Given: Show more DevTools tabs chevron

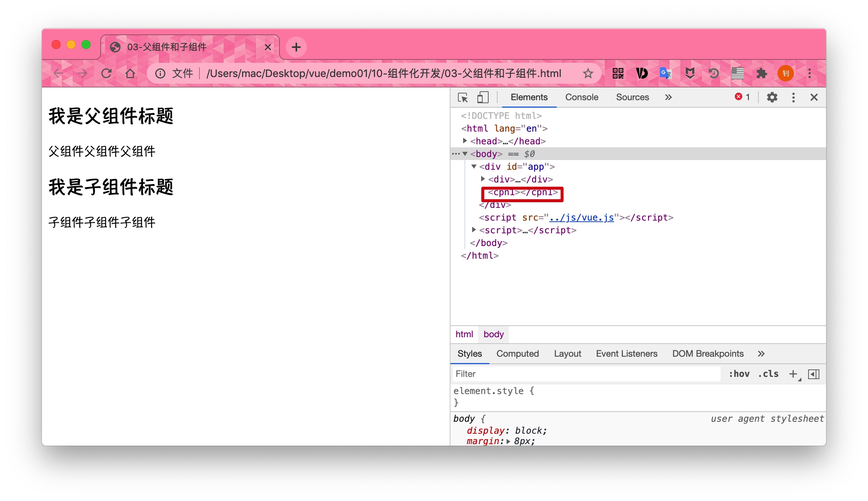Looking at the screenshot, I should coord(668,97).
